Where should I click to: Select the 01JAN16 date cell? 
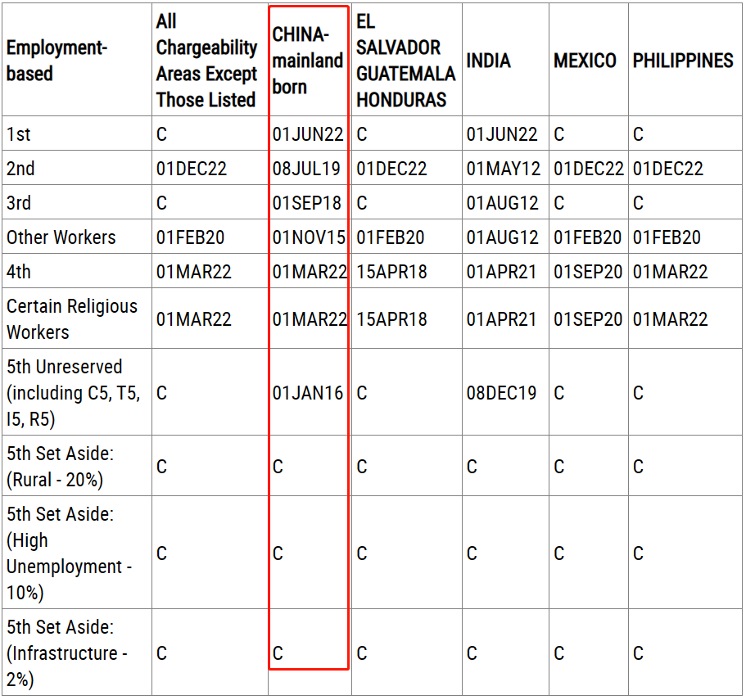(x=308, y=393)
